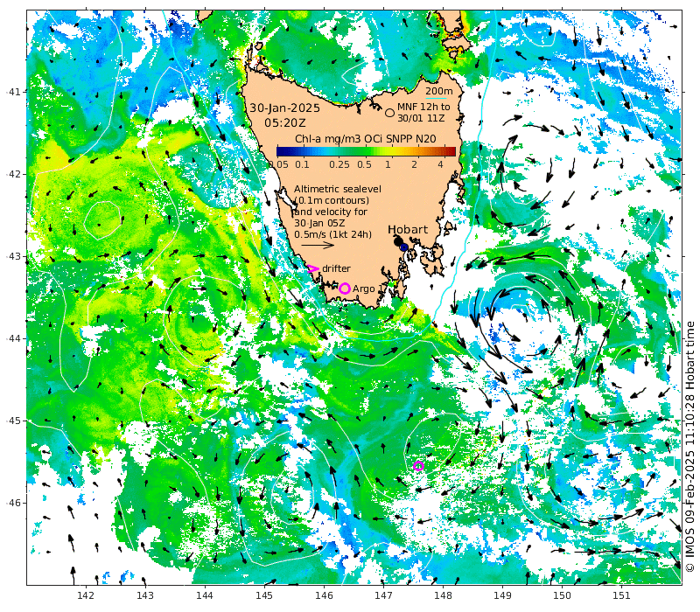Click the magenta Argo float circle near Tasmania's south coast
The height and width of the screenshot is (612, 700).
point(344,289)
